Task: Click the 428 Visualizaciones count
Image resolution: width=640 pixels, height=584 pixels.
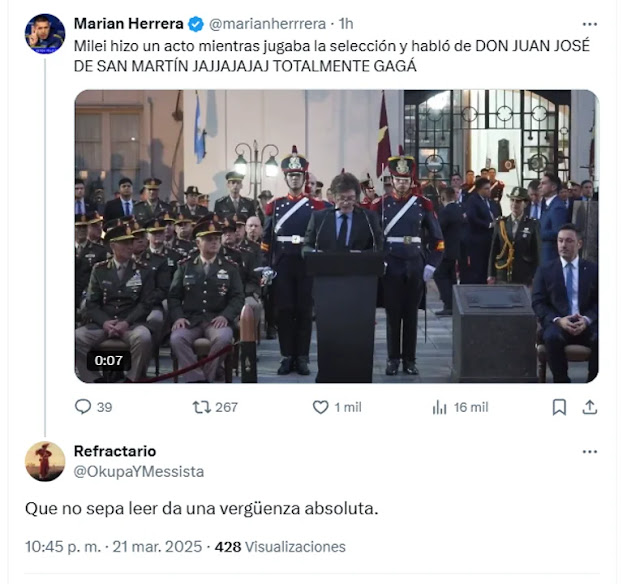Action: click(x=280, y=546)
